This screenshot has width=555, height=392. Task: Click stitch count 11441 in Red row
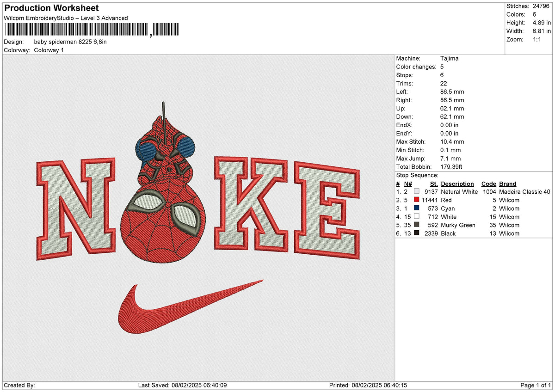[x=429, y=200]
